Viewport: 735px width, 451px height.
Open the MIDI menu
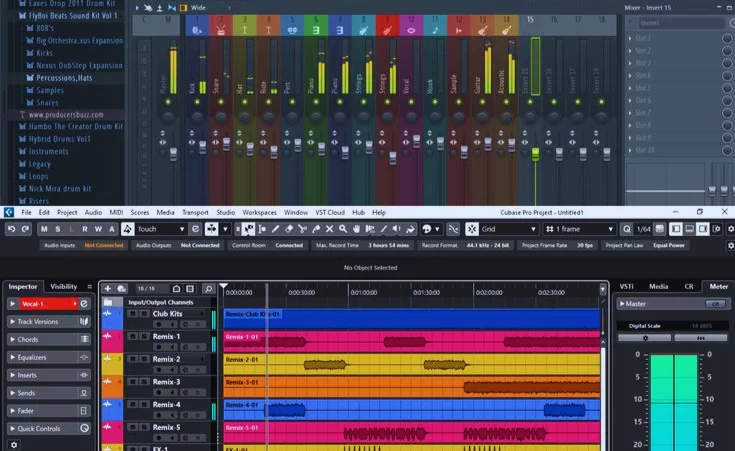coord(116,212)
